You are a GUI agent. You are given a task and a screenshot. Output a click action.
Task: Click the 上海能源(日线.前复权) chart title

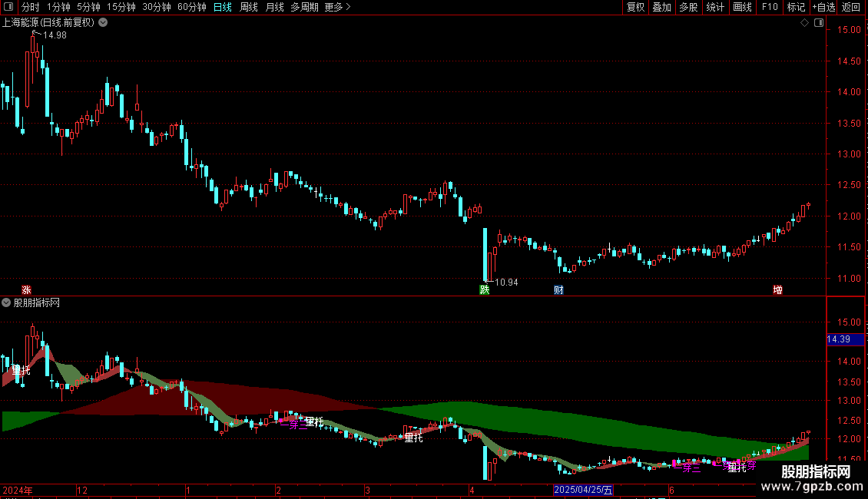click(x=48, y=23)
